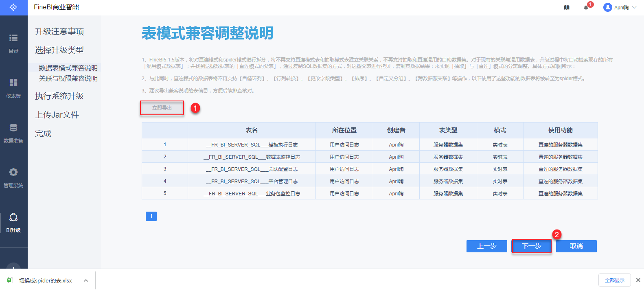
Task: Select table name ending 数据表监控日志
Action: click(252, 157)
